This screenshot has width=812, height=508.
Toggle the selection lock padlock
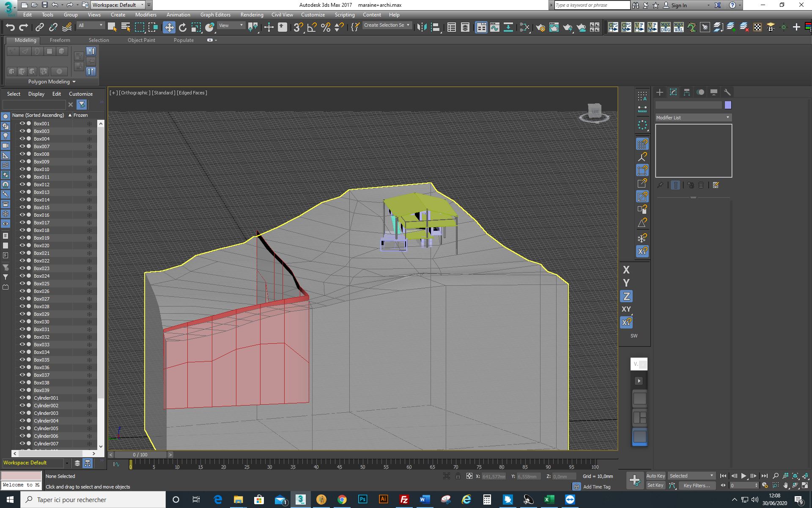tap(458, 476)
